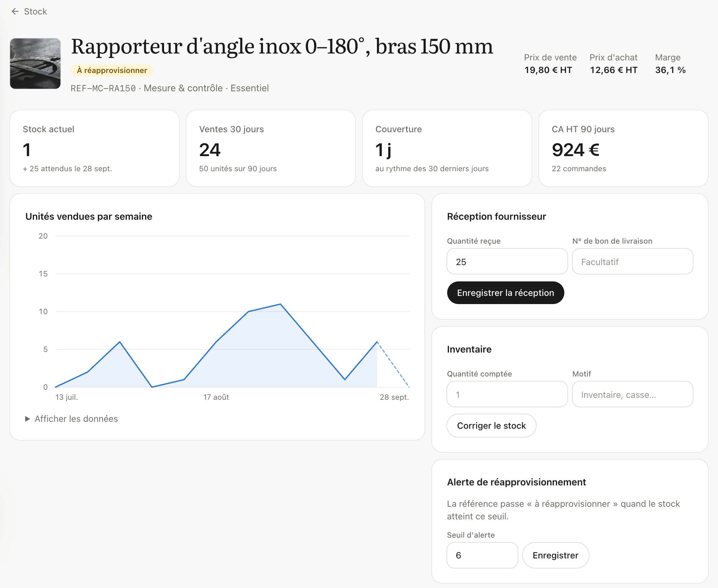Go back via the Stock link text
Screen dimensions: 718x588
click(x=35, y=12)
